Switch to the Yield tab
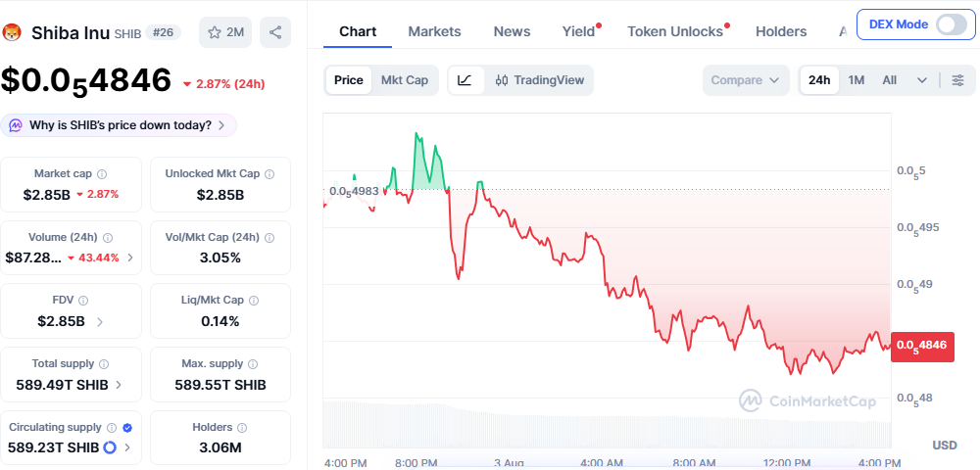Screen dimensions: 980x470 [x=579, y=31]
